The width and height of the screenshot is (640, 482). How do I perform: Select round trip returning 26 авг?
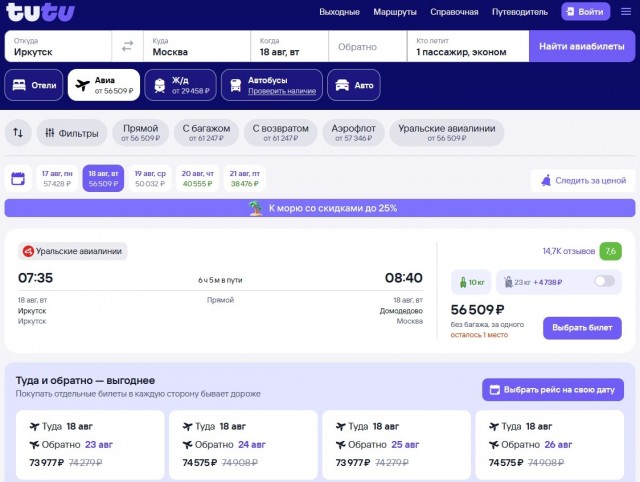pyautogui.click(x=550, y=444)
